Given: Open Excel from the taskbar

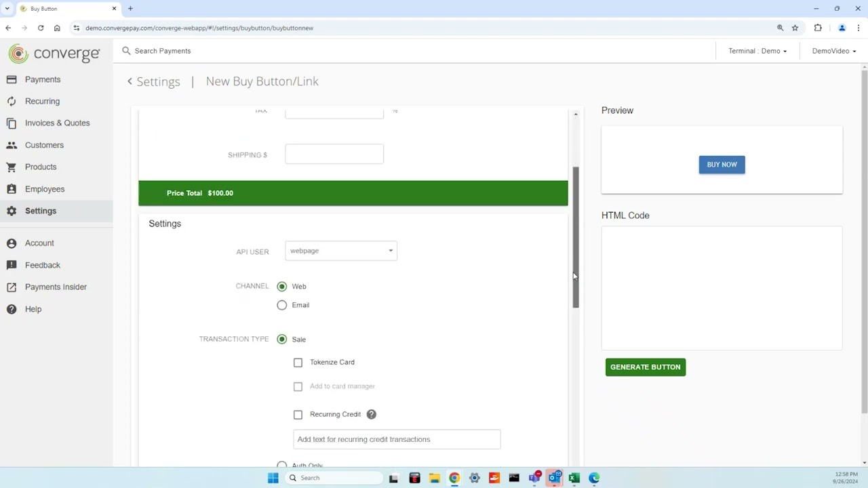Looking at the screenshot, I should pos(574,478).
